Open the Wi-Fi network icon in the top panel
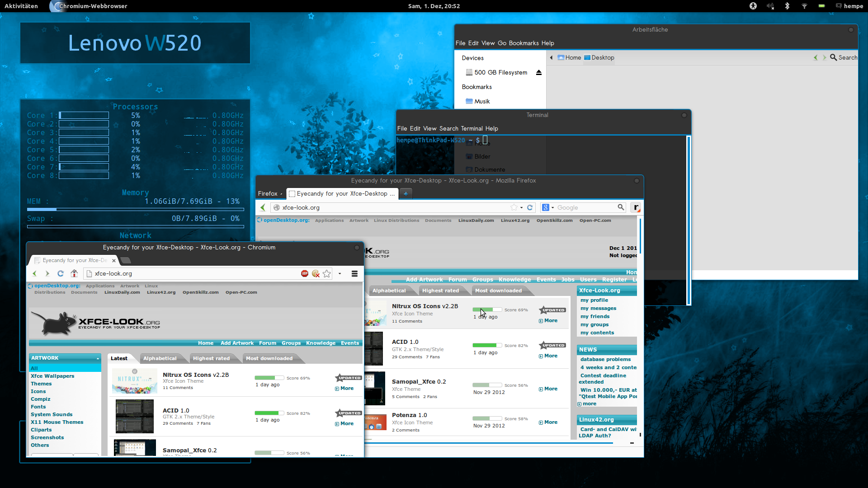The height and width of the screenshot is (488, 868). tap(804, 6)
